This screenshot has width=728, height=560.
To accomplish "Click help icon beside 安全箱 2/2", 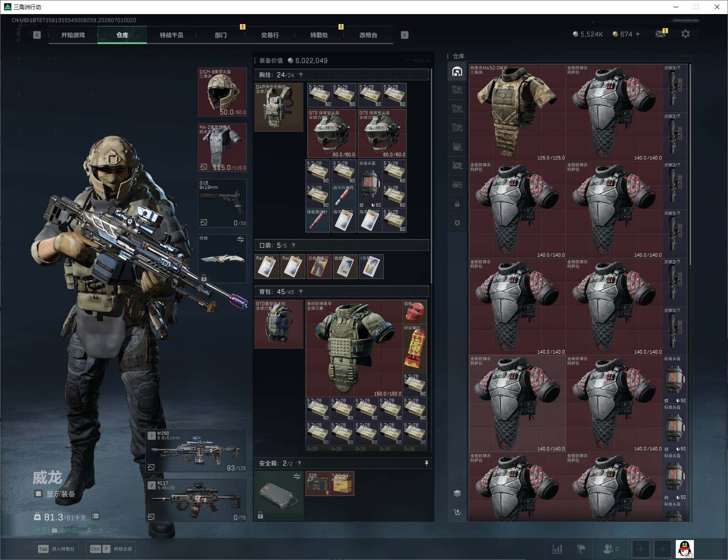I will point(299,464).
